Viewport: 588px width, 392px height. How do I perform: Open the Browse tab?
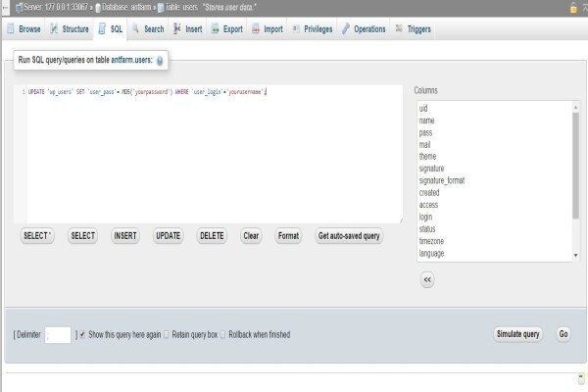(x=24, y=28)
